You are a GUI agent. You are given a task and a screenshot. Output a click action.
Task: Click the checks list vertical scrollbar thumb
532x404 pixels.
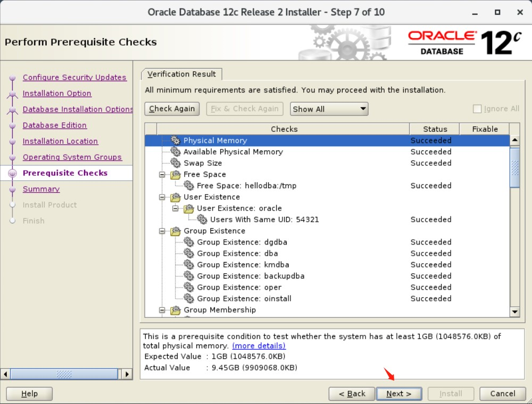(514, 167)
